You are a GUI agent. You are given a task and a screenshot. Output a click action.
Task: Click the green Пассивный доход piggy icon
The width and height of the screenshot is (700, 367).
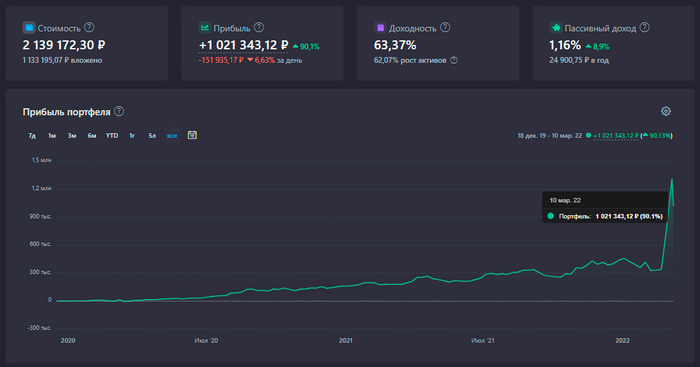click(x=555, y=28)
